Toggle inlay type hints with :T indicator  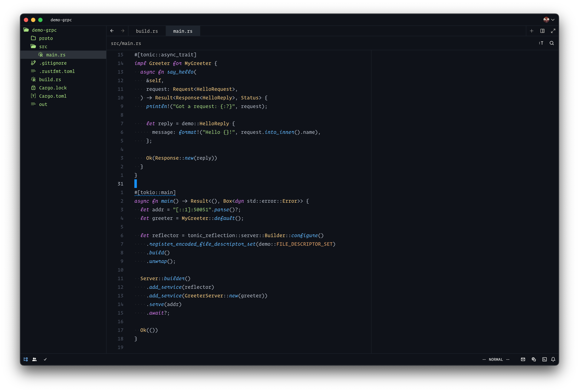tap(541, 43)
